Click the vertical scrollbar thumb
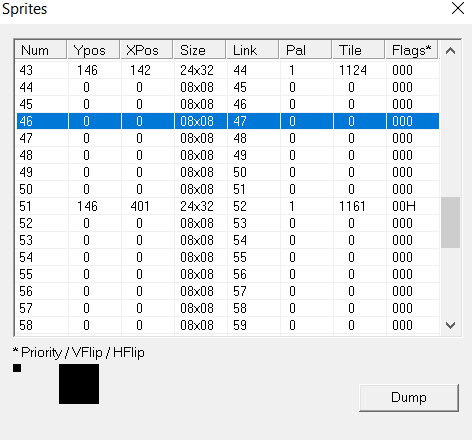The image size is (472, 440). click(x=450, y=222)
